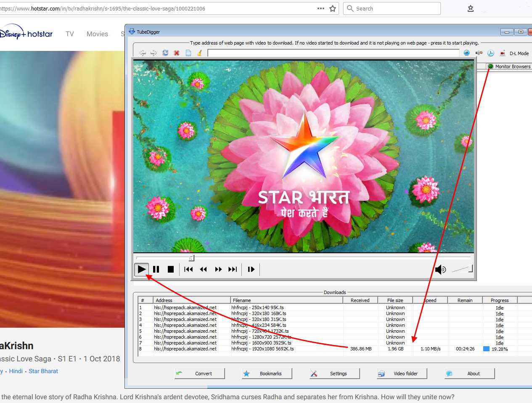Bookmark page with browser star icon
The image size is (532, 403).
coord(333,8)
